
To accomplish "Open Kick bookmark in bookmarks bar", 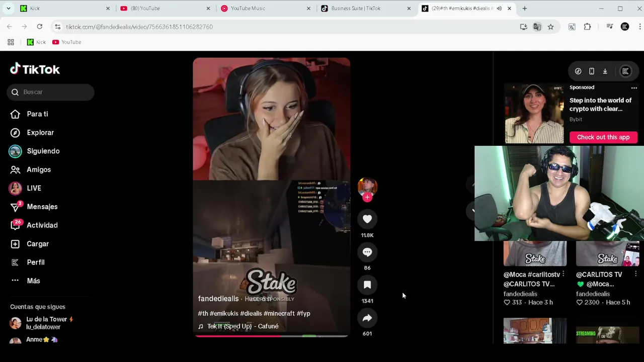I will click(x=36, y=42).
